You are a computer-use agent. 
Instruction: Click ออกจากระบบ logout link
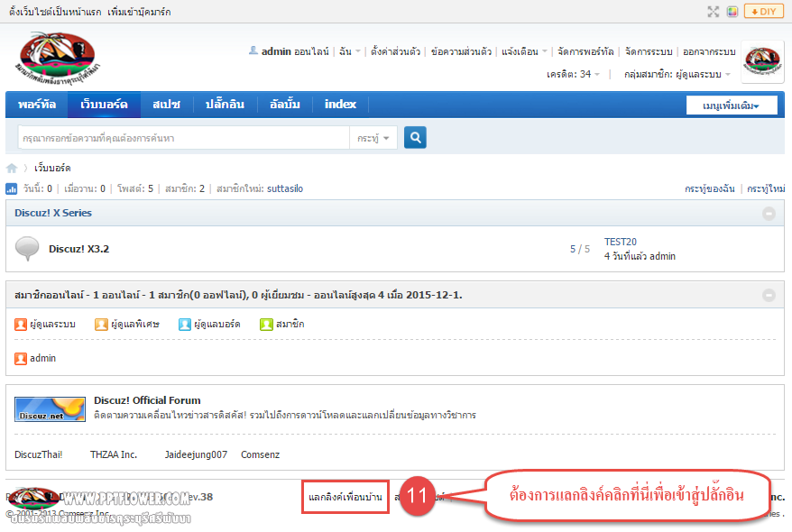click(x=709, y=51)
